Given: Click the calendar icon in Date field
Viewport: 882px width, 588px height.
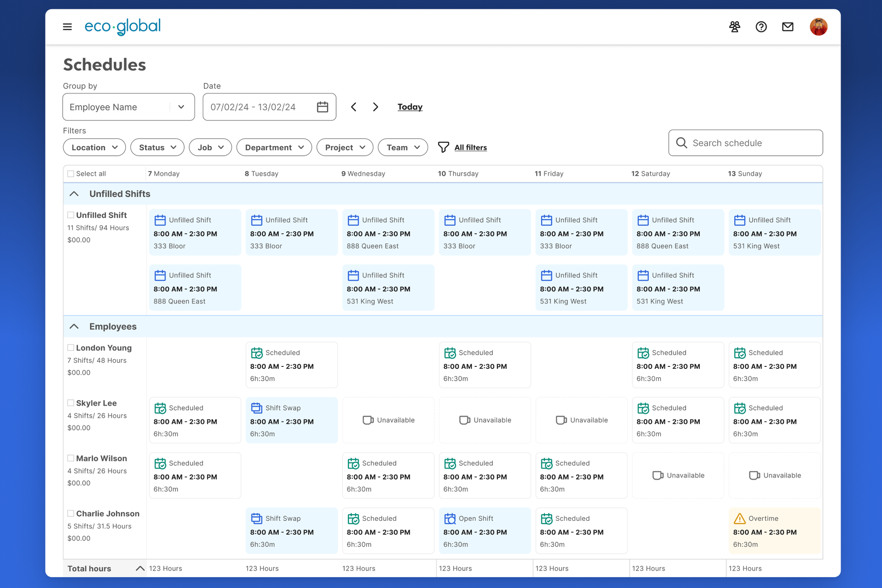Looking at the screenshot, I should click(322, 107).
